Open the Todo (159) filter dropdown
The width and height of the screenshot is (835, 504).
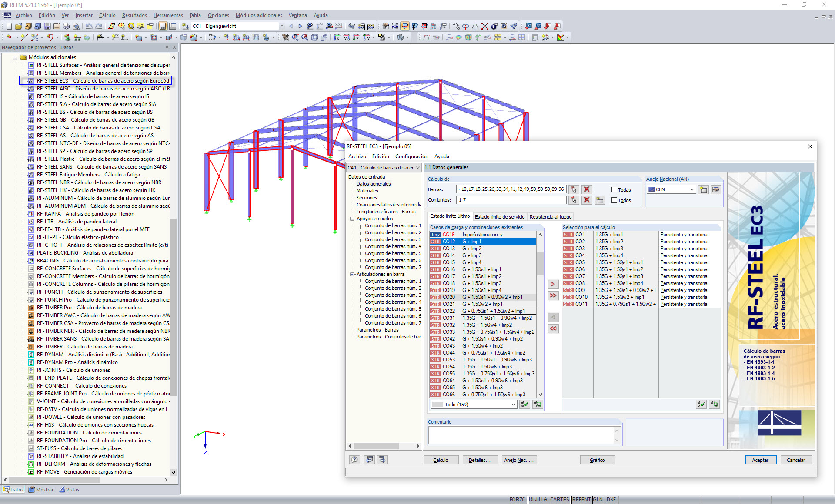point(513,405)
